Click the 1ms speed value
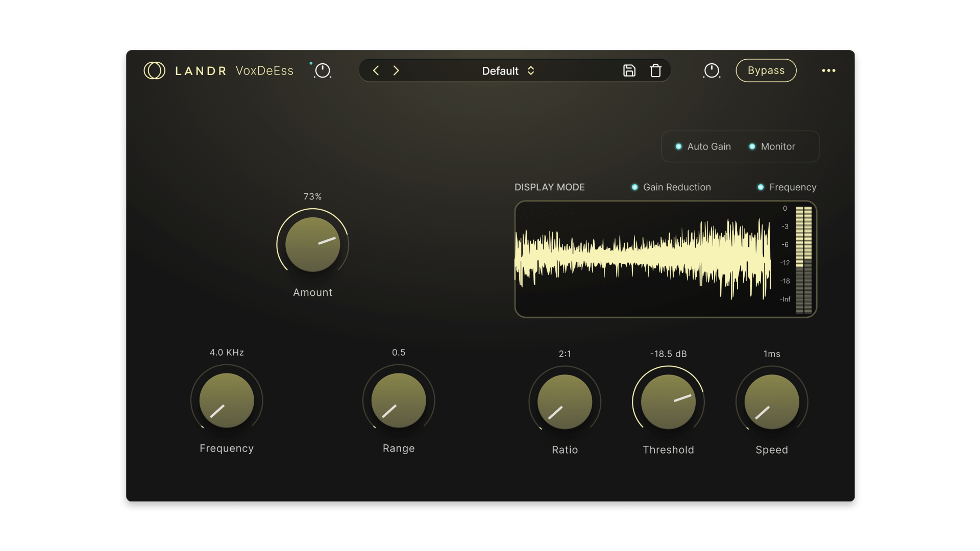980x551 pixels. (772, 354)
